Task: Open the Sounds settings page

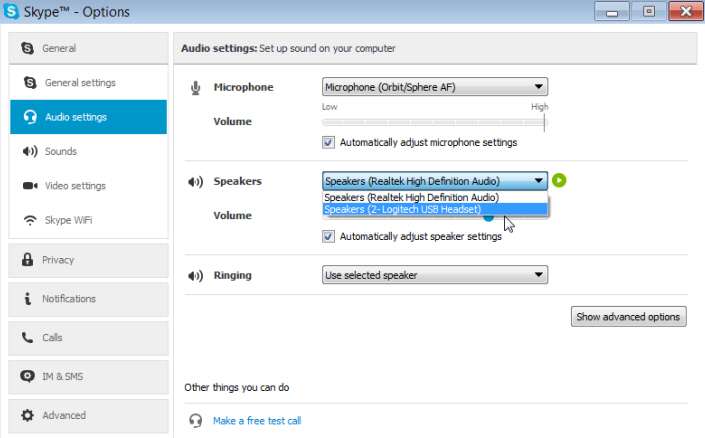Action: [88, 152]
